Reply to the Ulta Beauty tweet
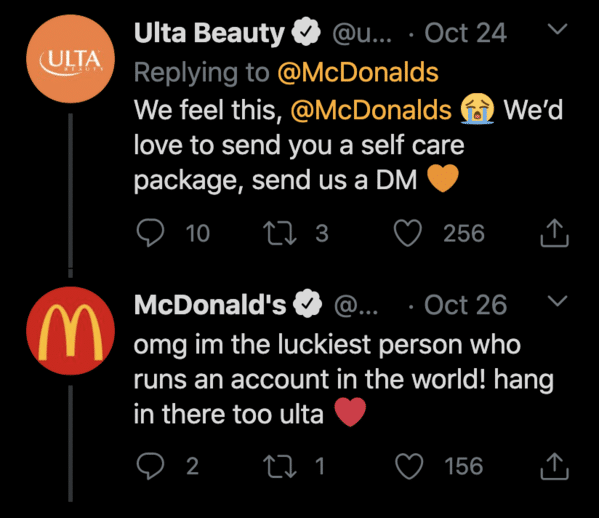The image size is (599, 518). [x=150, y=233]
